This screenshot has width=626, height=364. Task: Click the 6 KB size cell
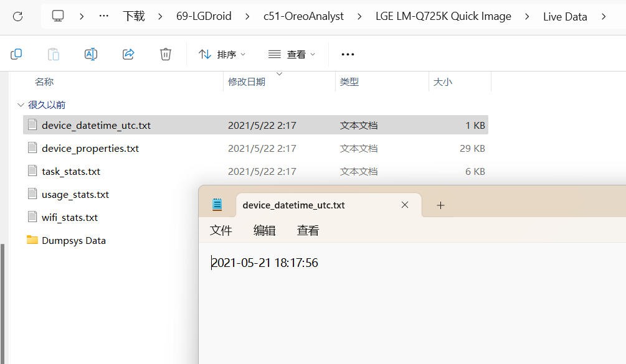(x=475, y=172)
